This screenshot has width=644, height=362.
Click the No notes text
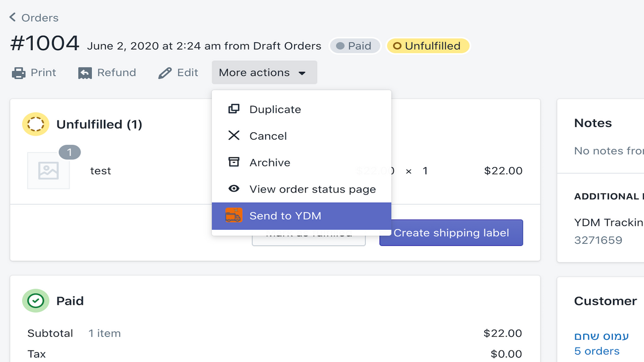(609, 151)
